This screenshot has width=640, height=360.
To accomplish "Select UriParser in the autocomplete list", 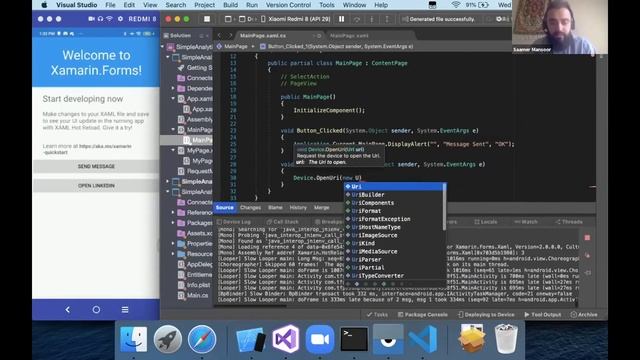I will pyautogui.click(x=394, y=260).
